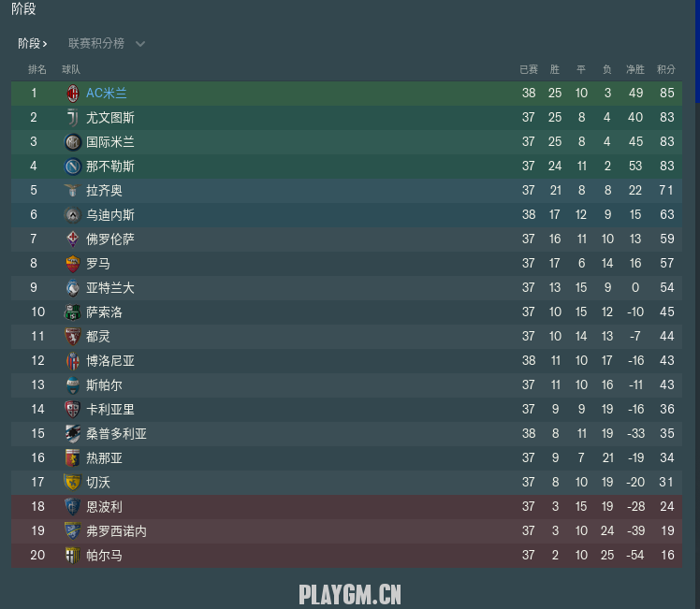Select the 恩波利 relegation row
The height and width of the screenshot is (609, 700).
coord(346,507)
